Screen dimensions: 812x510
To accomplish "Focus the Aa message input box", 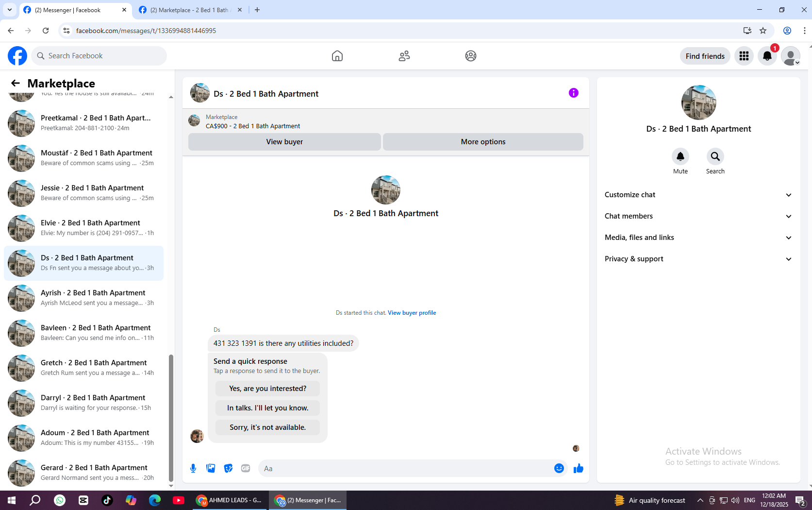I will point(405,468).
